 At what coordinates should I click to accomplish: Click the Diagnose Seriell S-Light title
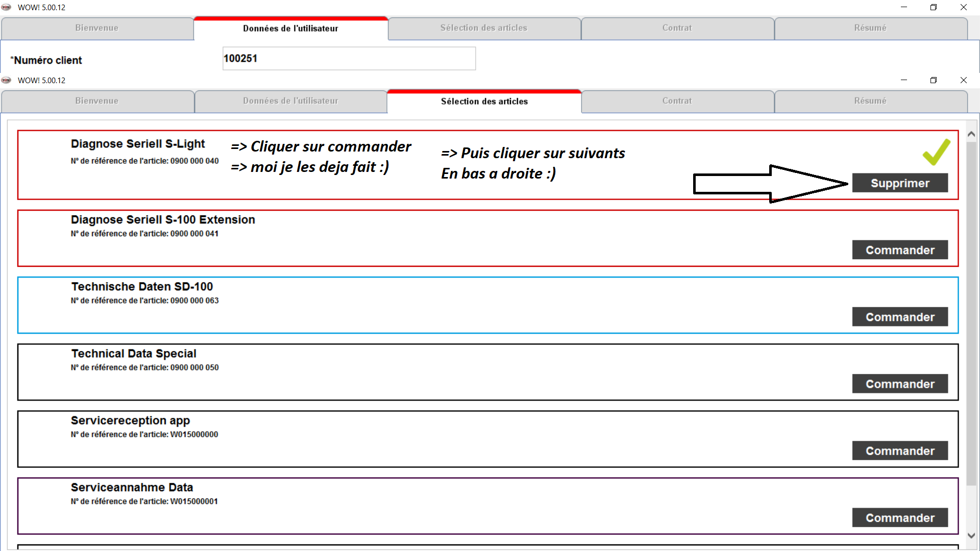[x=138, y=144]
